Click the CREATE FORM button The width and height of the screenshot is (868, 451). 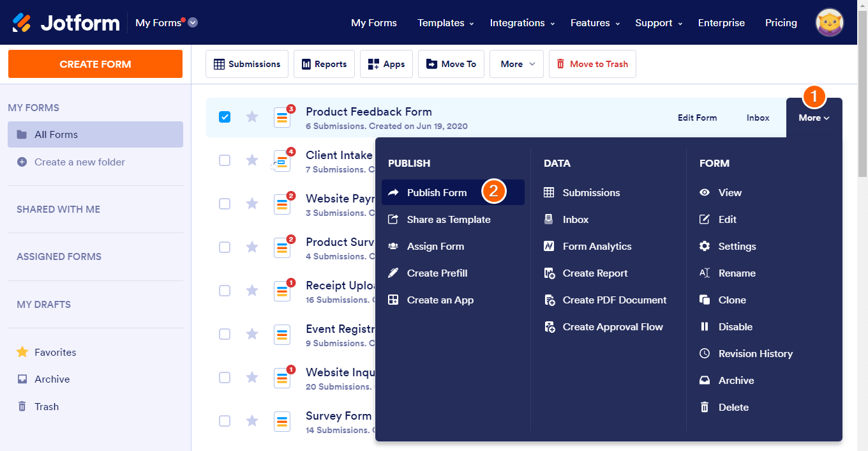(95, 64)
